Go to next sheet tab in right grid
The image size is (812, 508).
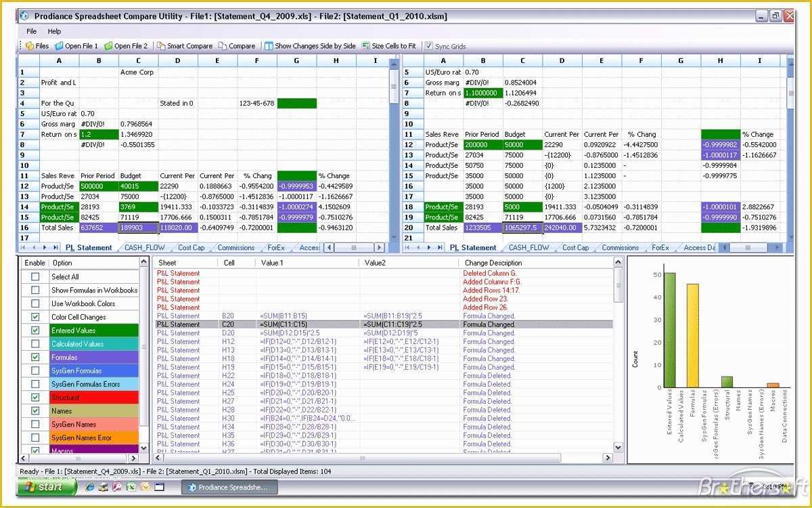tap(429, 248)
